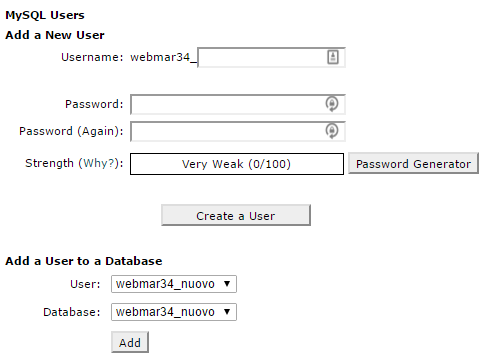Expand the Database dropdown list
The height and width of the screenshot is (364, 501).
point(174,312)
